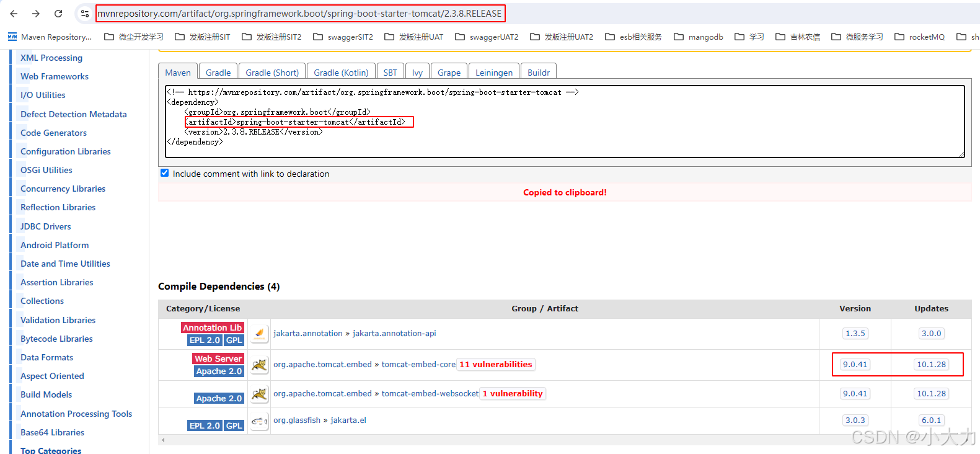Open the jakarta.annotation-api artifact link
The image size is (980, 454).
click(x=394, y=333)
